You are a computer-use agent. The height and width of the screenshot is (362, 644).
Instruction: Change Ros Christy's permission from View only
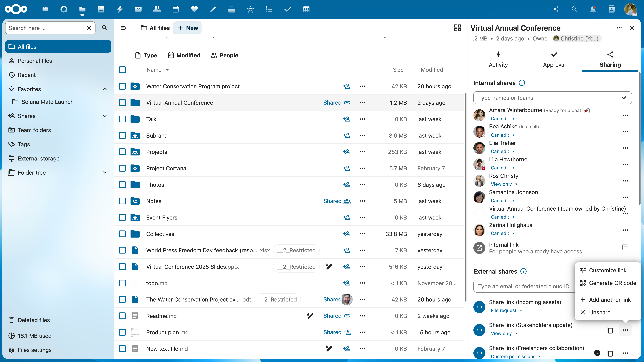pos(504,184)
